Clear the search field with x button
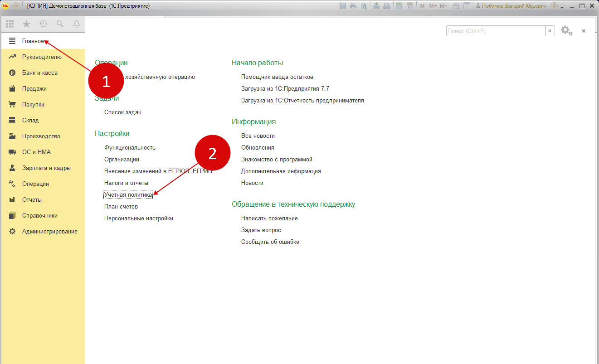 (550, 31)
